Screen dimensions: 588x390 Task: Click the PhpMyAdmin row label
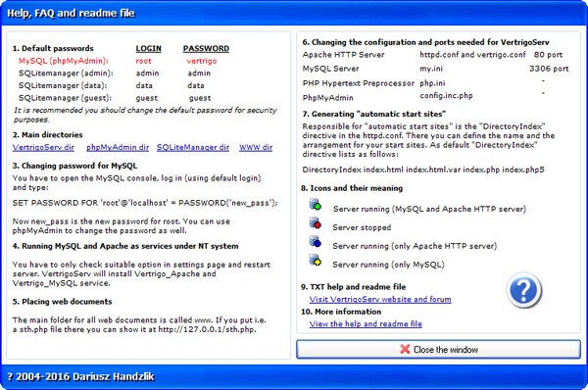click(x=327, y=98)
